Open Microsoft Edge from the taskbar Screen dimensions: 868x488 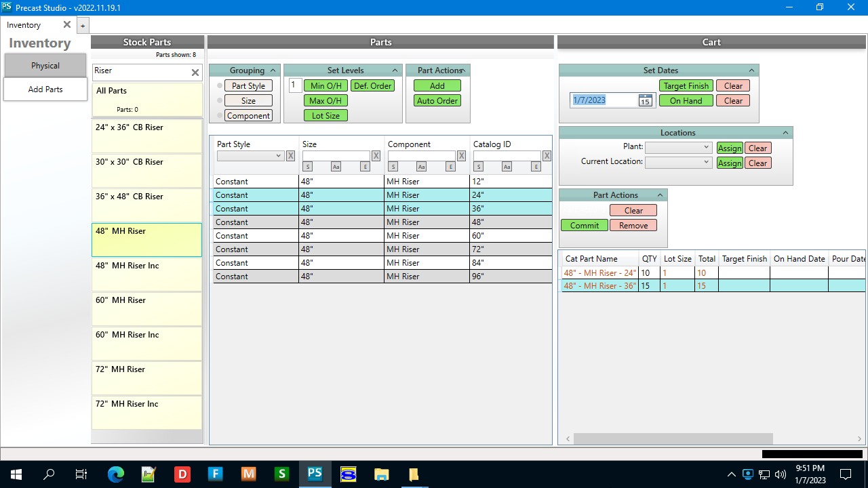[116, 474]
